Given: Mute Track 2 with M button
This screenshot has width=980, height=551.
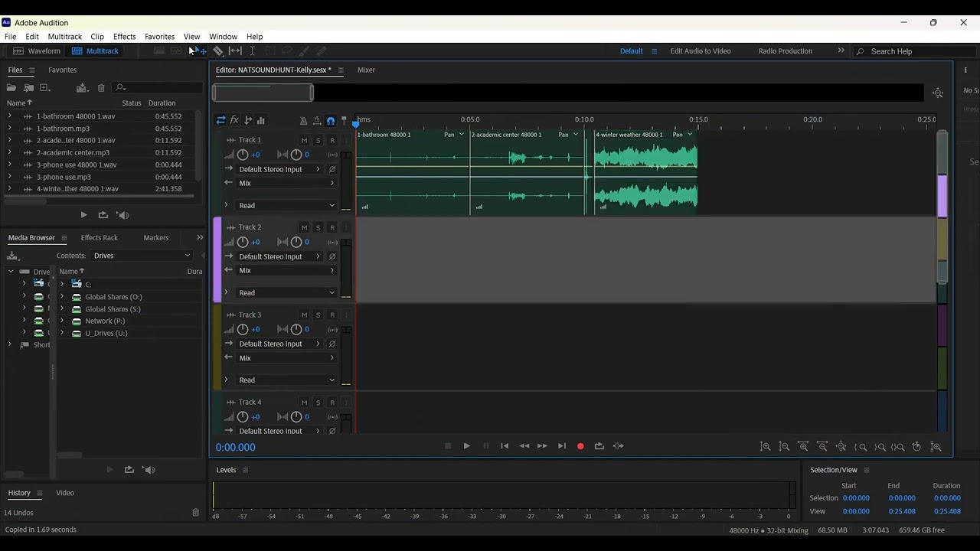Looking at the screenshot, I should [x=304, y=228].
